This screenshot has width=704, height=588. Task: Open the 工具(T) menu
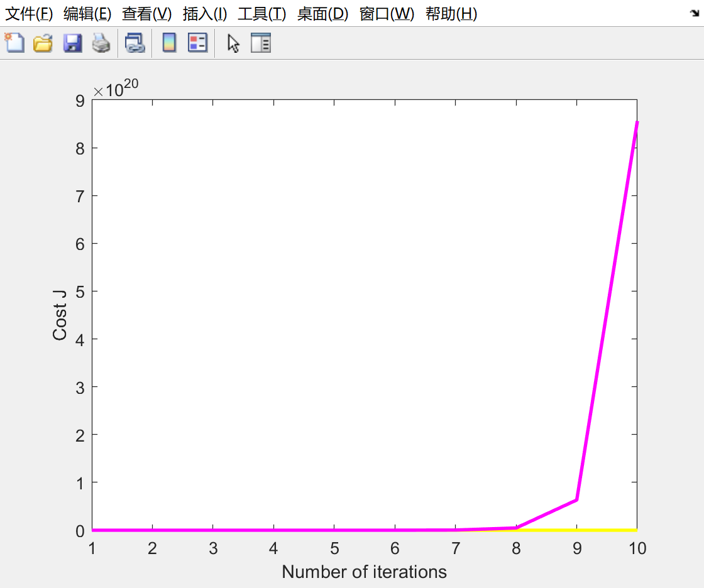coord(261,14)
